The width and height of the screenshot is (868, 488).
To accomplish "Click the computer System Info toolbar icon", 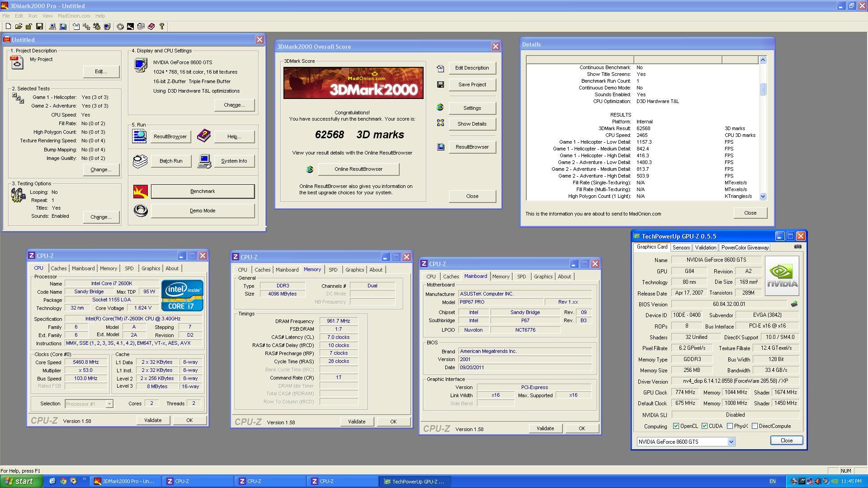I will click(52, 27).
